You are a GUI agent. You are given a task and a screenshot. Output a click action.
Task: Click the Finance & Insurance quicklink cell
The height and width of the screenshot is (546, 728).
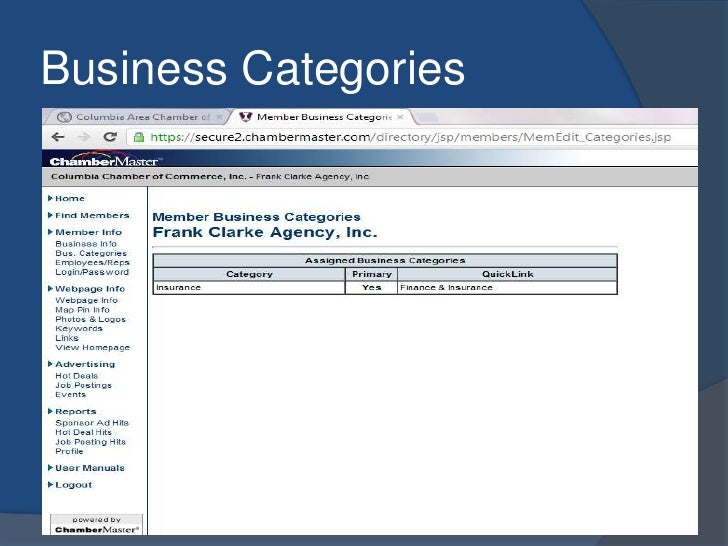[507, 287]
